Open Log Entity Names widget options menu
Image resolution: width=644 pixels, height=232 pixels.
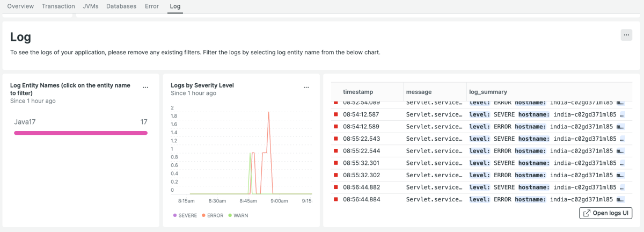[x=145, y=87]
